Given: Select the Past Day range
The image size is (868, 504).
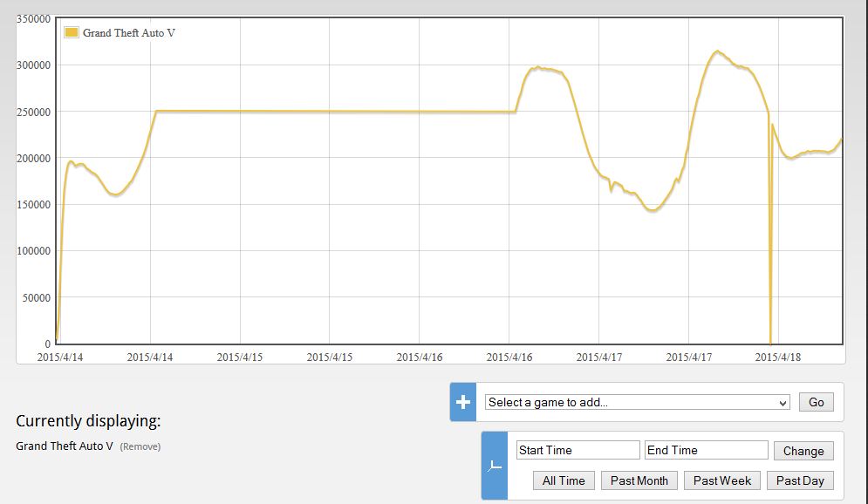Looking at the screenshot, I should click(x=800, y=480).
